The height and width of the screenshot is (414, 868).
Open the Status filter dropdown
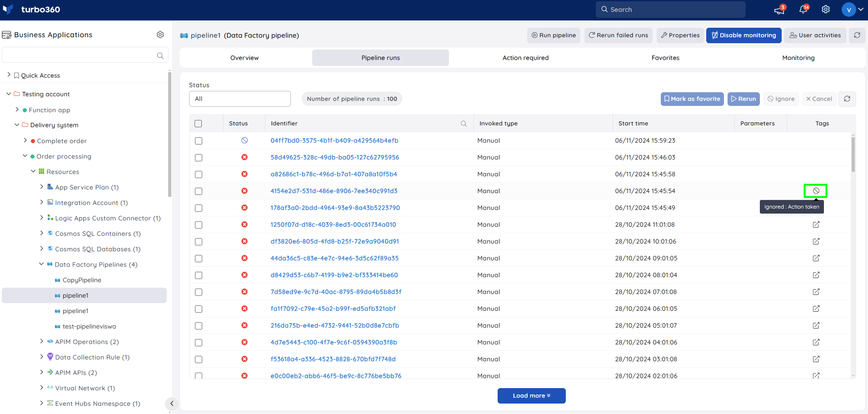239,99
